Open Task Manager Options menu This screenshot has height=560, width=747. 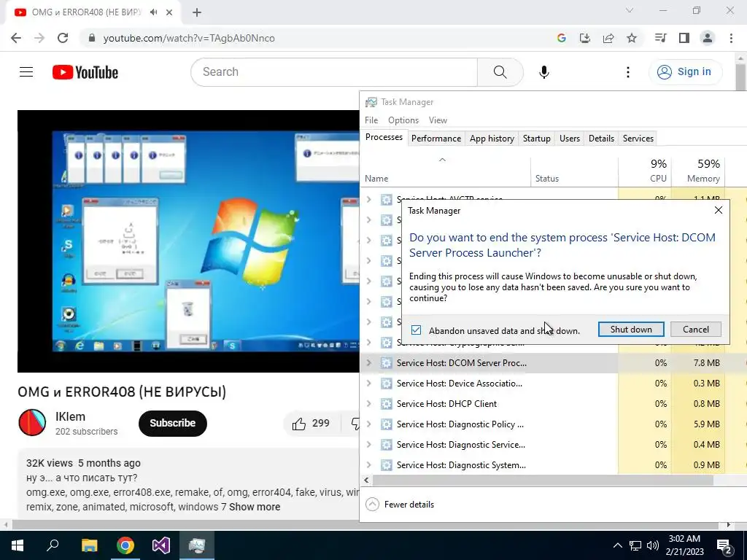pyautogui.click(x=403, y=120)
